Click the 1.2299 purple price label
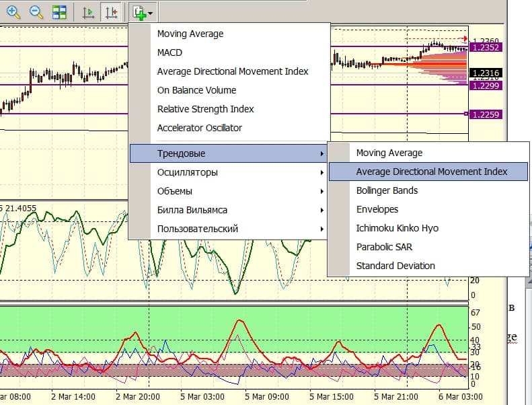The width and height of the screenshot is (532, 405). coord(486,85)
